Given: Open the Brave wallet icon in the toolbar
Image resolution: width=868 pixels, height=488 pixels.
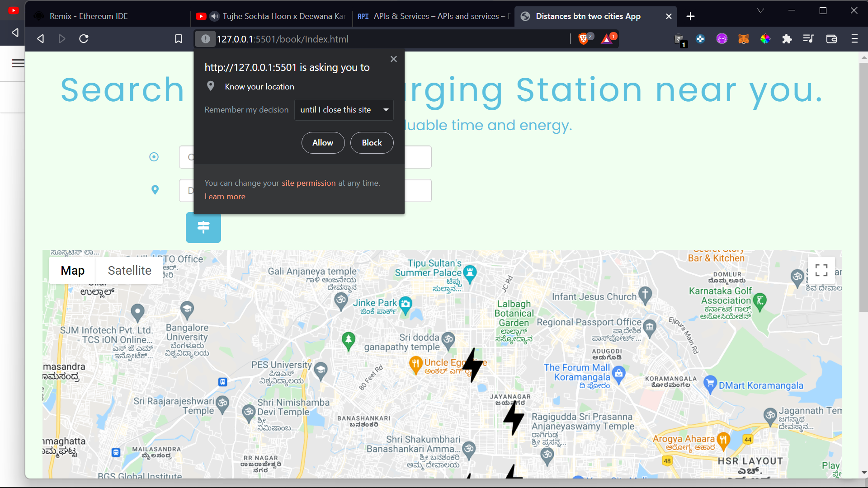Looking at the screenshot, I should [x=831, y=39].
